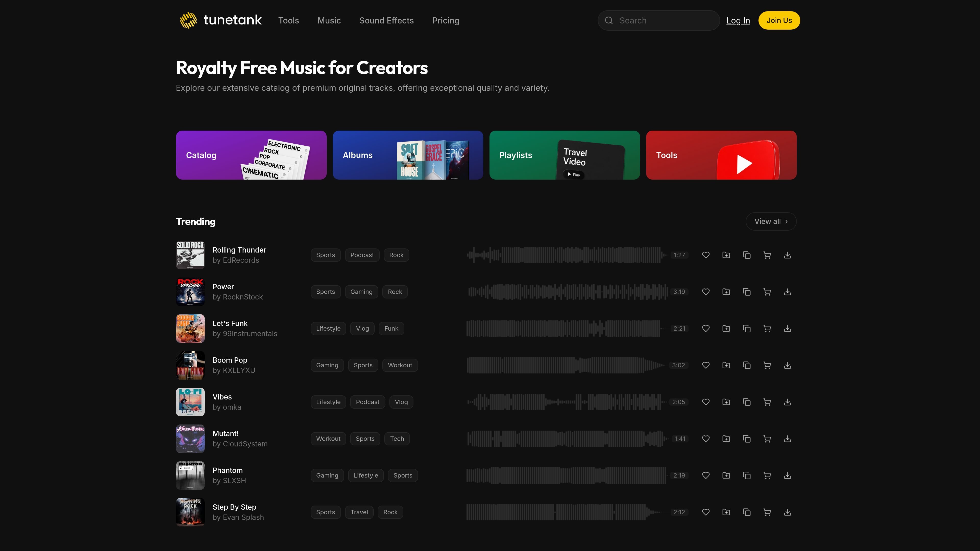This screenshot has height=551, width=980.
Task: Copy the Mutant! track info
Action: pyautogui.click(x=747, y=439)
